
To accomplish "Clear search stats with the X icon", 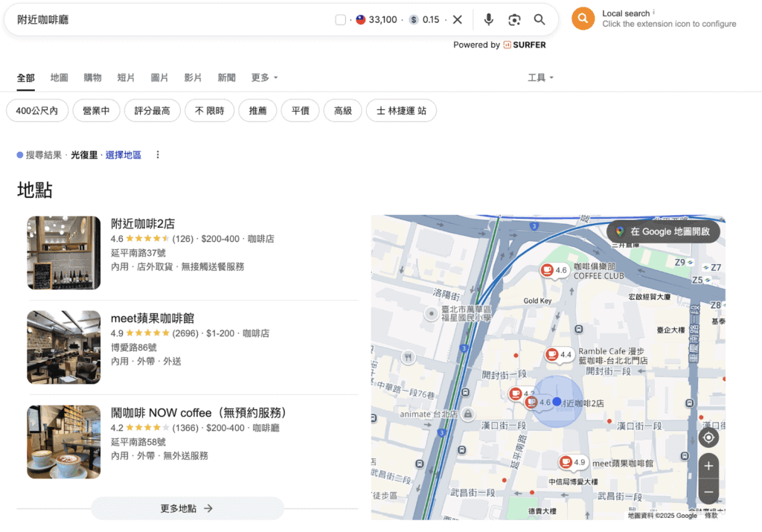I will pos(457,19).
